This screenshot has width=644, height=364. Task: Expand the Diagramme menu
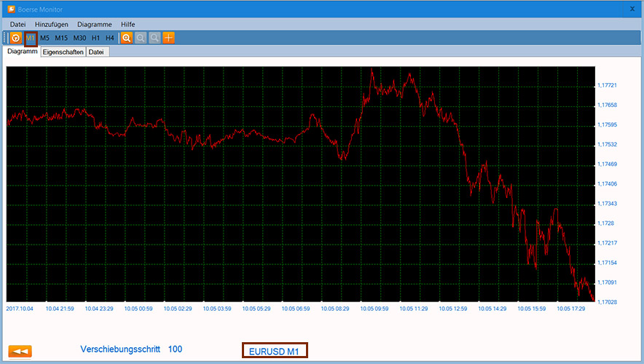pos(94,25)
